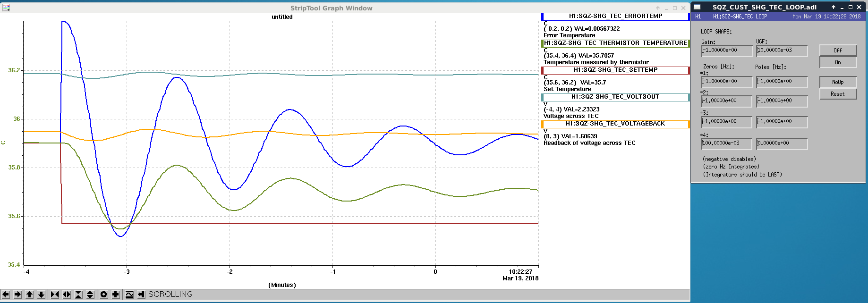The width and height of the screenshot is (868, 303).
Task: Click the Zeros #4 field showing 100.00000e-03
Action: (727, 143)
